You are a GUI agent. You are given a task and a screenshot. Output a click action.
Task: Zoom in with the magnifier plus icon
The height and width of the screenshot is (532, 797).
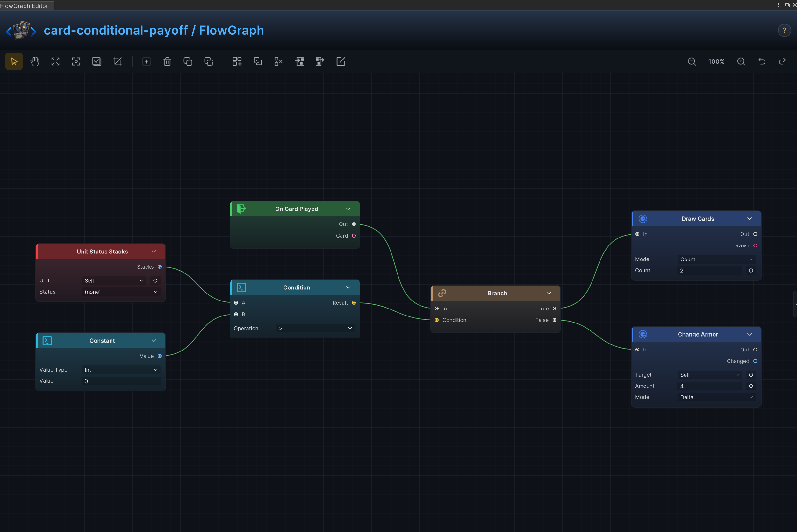coord(741,61)
